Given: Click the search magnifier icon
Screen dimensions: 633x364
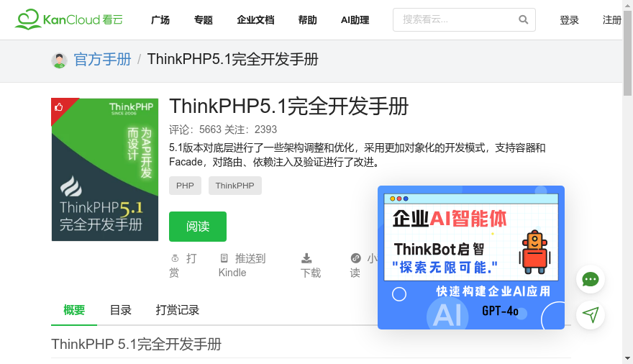Looking at the screenshot, I should pos(523,19).
